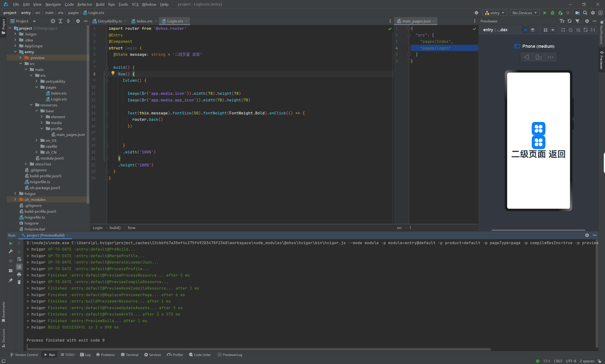
Task: Zoom out the preview
Action: (571, 30)
